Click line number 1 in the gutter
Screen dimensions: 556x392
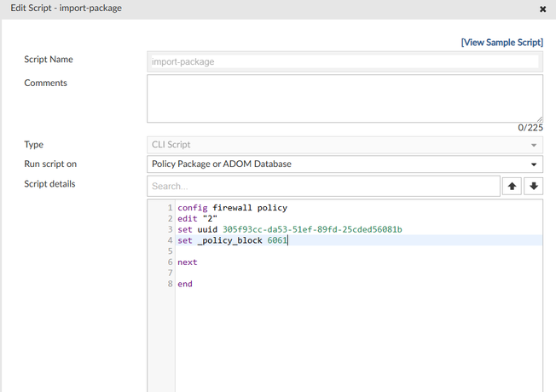point(170,208)
